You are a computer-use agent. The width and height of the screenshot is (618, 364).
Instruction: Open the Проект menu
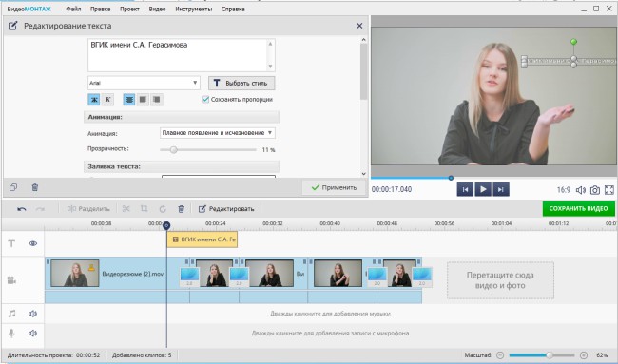pyautogui.click(x=129, y=9)
